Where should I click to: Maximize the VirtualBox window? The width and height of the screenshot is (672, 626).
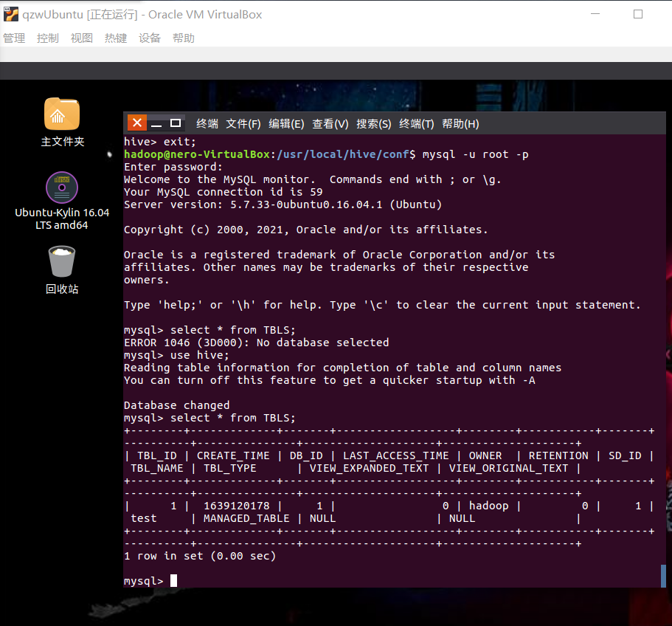(x=638, y=14)
